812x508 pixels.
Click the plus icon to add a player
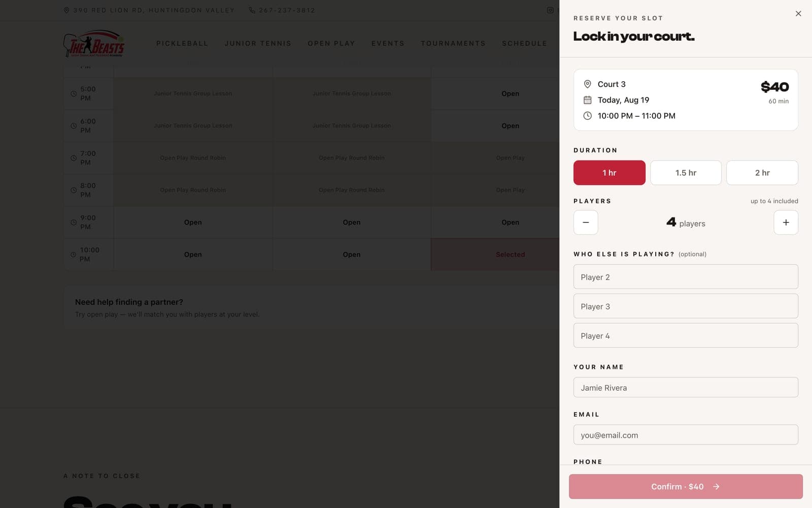click(x=786, y=223)
